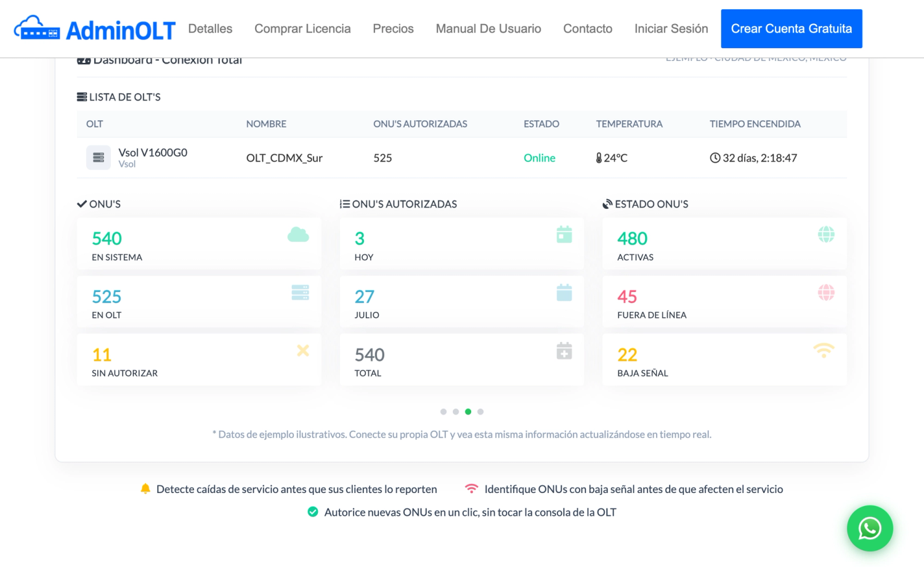Click the calendar icon in HOY card
Viewport: 924px width, 567px height.
click(564, 234)
